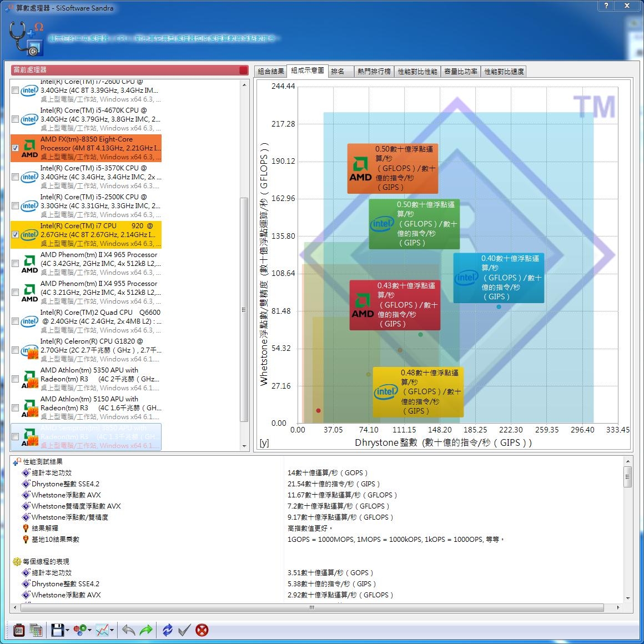Open the 性能對比速度 tab
This screenshot has width=644, height=644.
pyautogui.click(x=504, y=72)
